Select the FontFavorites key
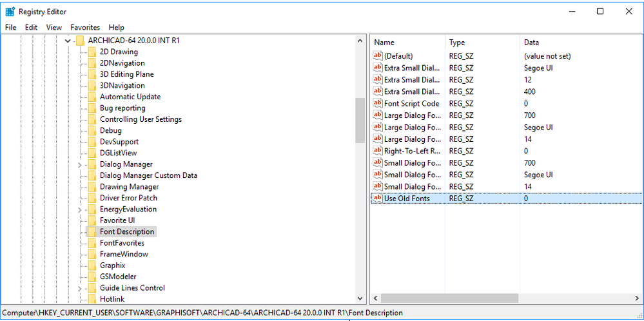The height and width of the screenshot is (321, 644). click(x=122, y=243)
